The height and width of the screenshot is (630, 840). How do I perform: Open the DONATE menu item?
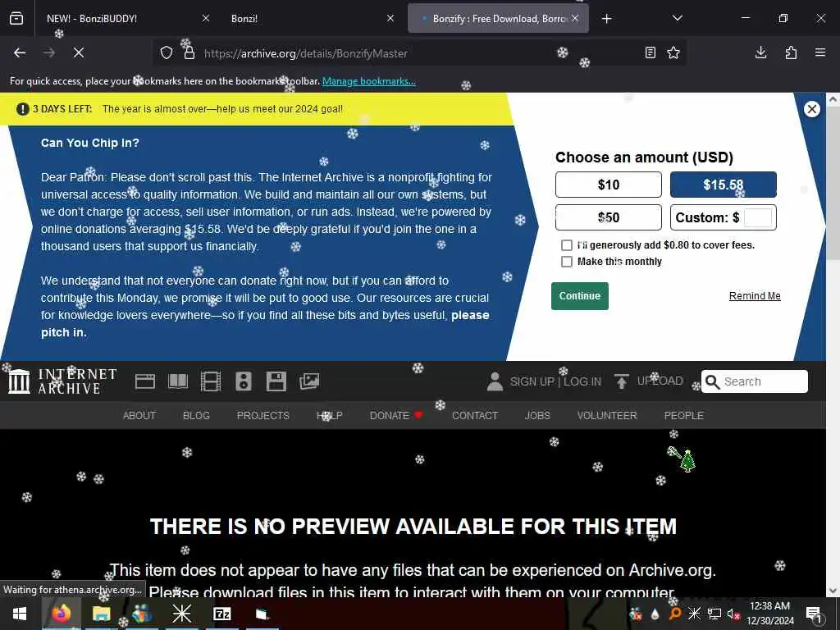(x=396, y=416)
